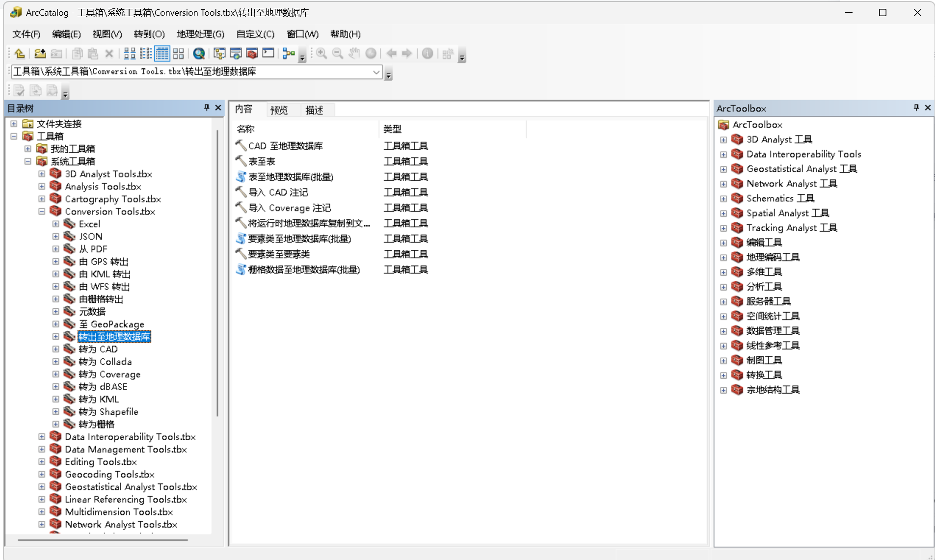Viewport: 935px width, 560px height.
Task: Click the catalog tree horizontal scrollbar
Action: click(x=103, y=540)
